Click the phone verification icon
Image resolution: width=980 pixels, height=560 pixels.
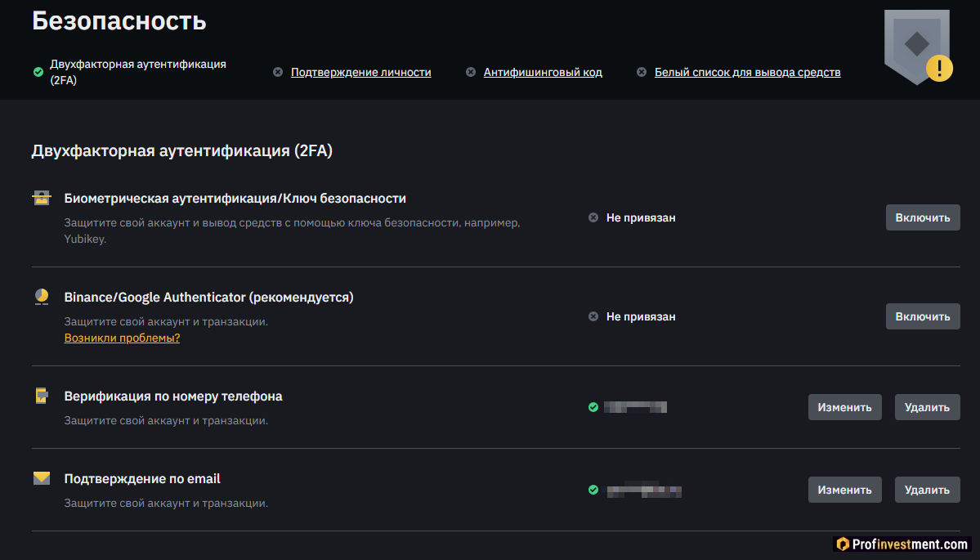[41, 396]
